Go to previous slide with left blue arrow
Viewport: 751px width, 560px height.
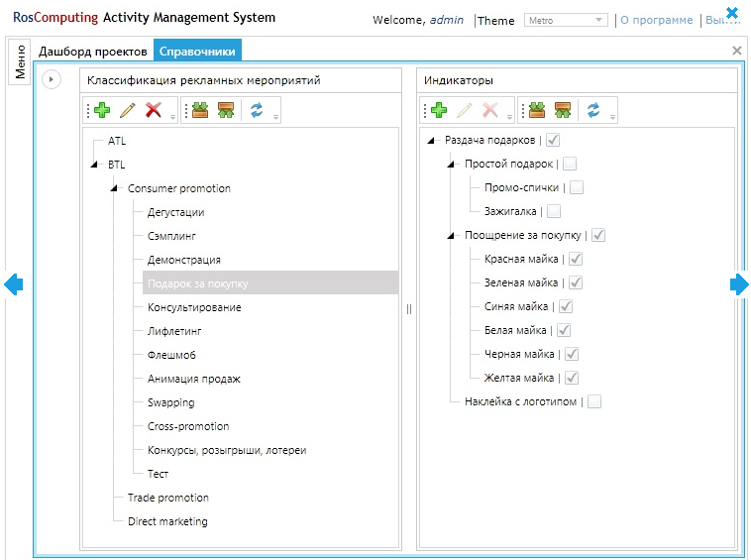(14, 284)
